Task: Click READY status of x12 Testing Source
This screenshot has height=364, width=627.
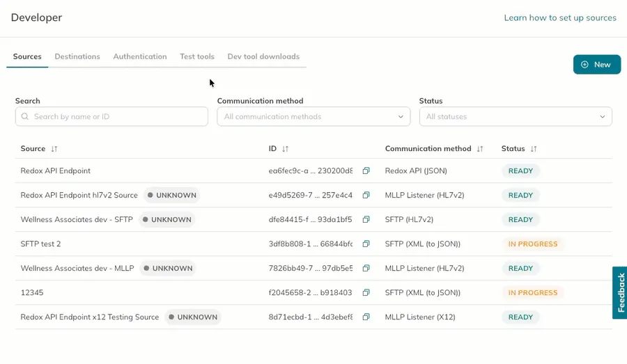Action: pos(520,317)
